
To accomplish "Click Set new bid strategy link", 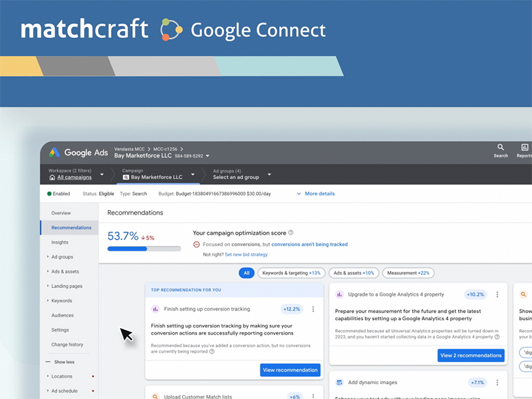I will tap(246, 255).
